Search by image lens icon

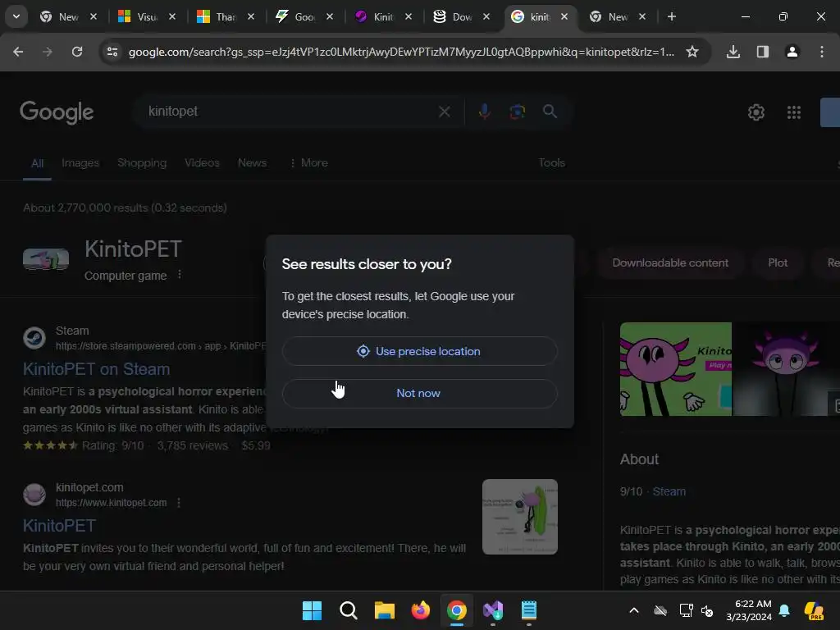pyautogui.click(x=517, y=112)
